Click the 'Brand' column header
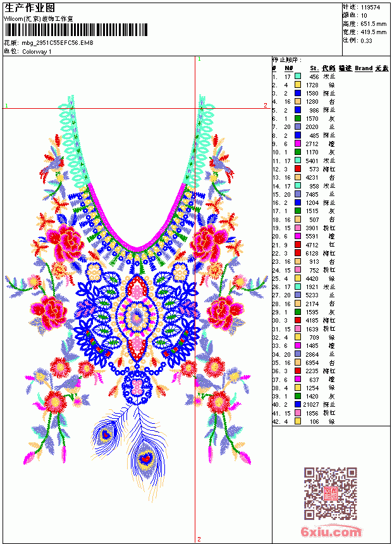The height and width of the screenshot is (544, 392). tap(364, 68)
